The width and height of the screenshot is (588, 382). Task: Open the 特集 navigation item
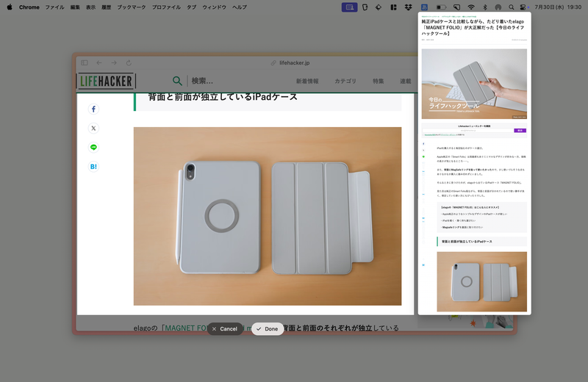pyautogui.click(x=378, y=81)
